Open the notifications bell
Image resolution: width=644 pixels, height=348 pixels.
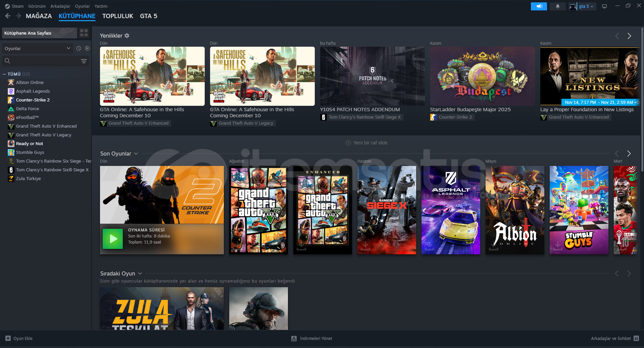click(x=557, y=6)
